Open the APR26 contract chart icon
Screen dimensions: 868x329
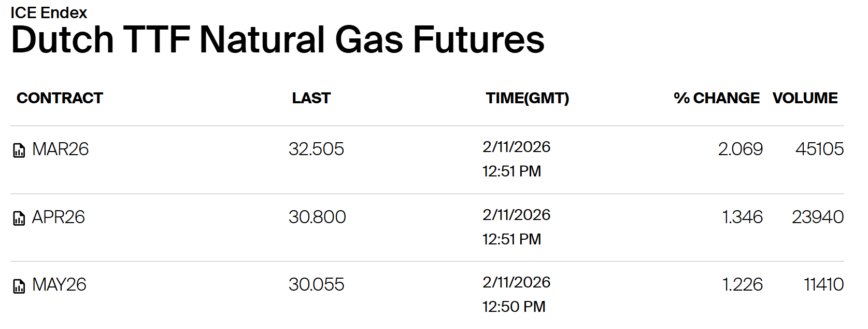click(x=19, y=218)
